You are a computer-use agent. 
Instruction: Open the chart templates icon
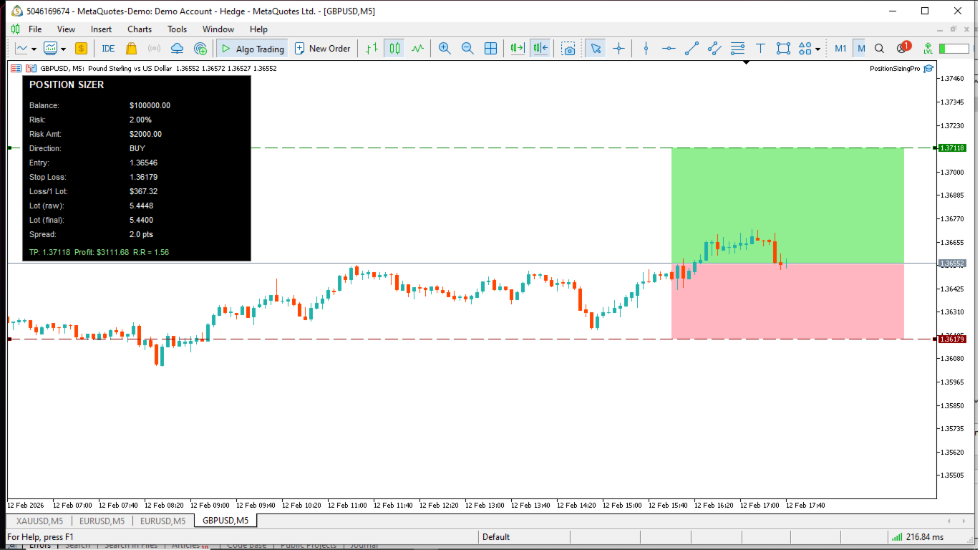click(x=50, y=49)
